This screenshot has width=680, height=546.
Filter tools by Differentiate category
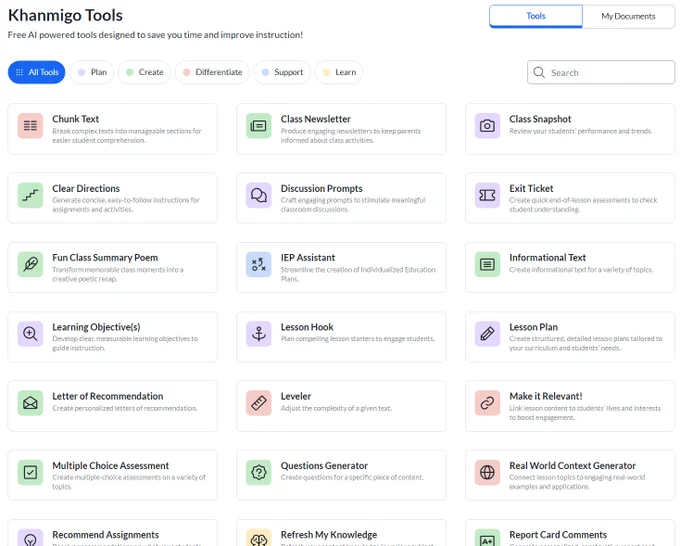[212, 72]
